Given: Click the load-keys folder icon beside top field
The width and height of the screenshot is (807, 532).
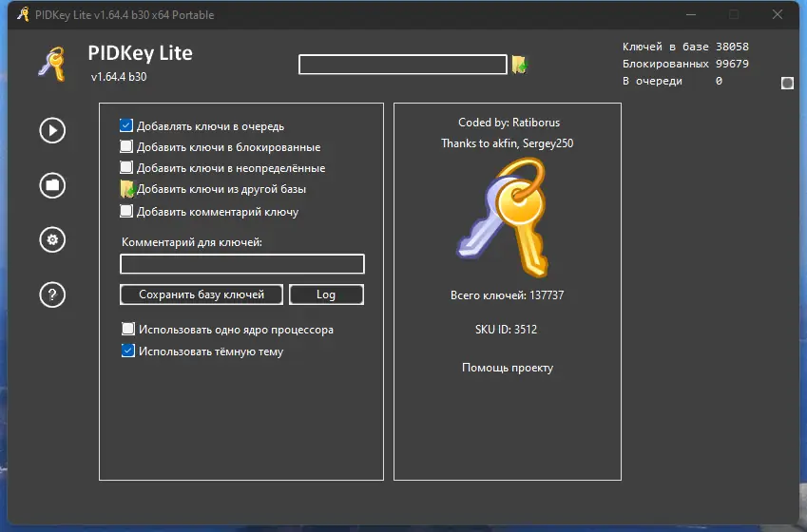Looking at the screenshot, I should click(519, 65).
